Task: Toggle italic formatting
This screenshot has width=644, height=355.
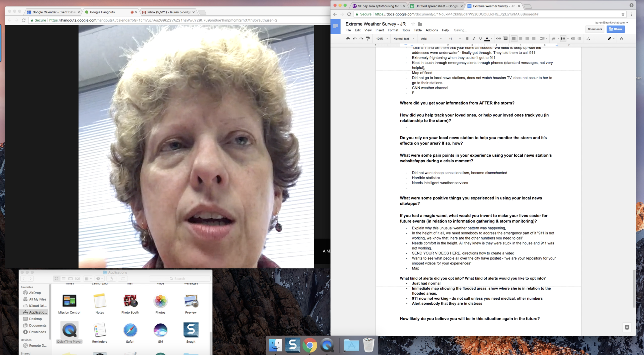Action: (474, 39)
